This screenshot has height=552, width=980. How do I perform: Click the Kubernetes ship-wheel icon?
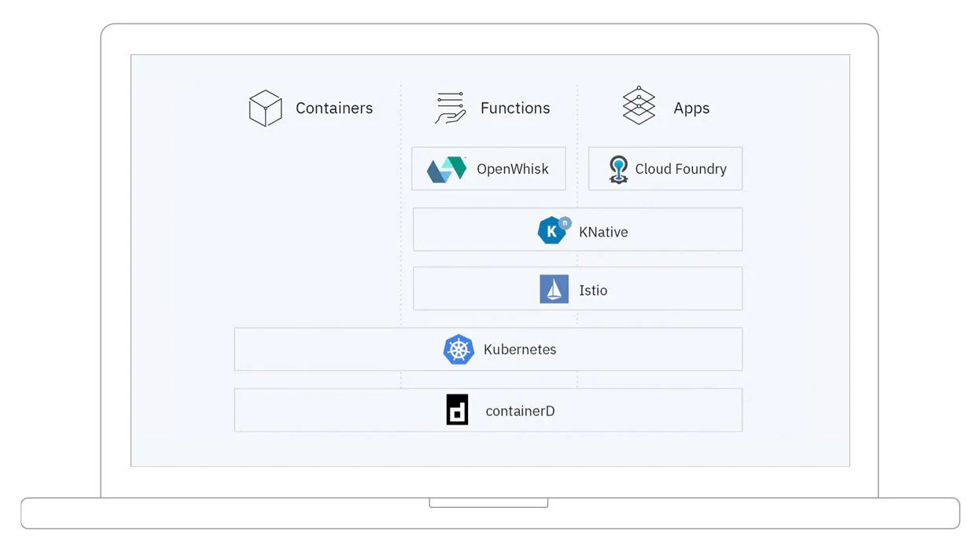pos(459,349)
